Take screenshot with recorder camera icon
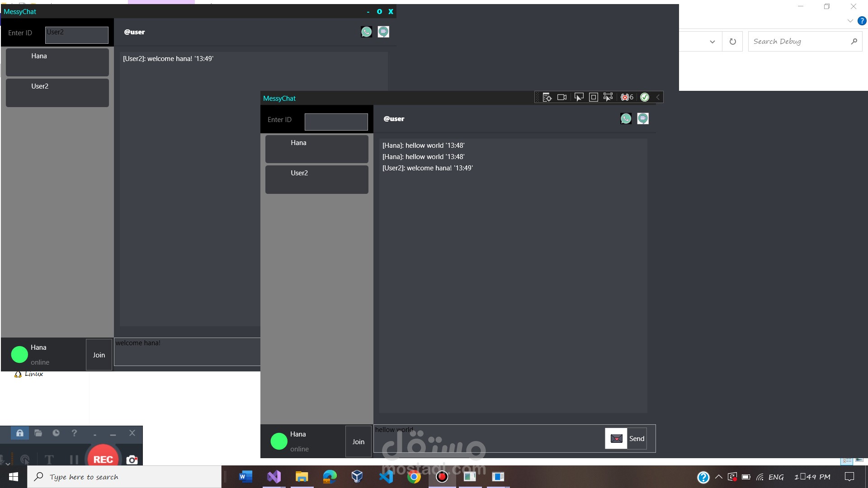Image resolution: width=868 pixels, height=488 pixels. coord(132,460)
